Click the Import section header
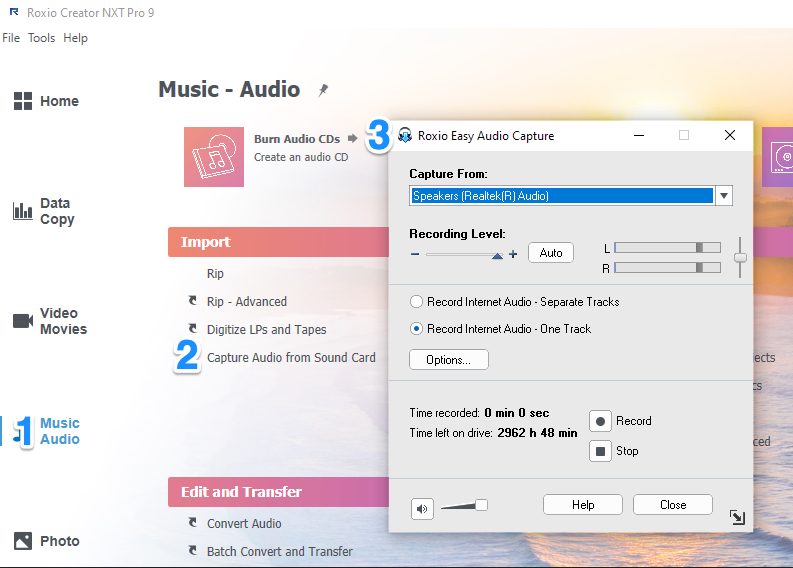The height and width of the screenshot is (568, 793). point(278,242)
